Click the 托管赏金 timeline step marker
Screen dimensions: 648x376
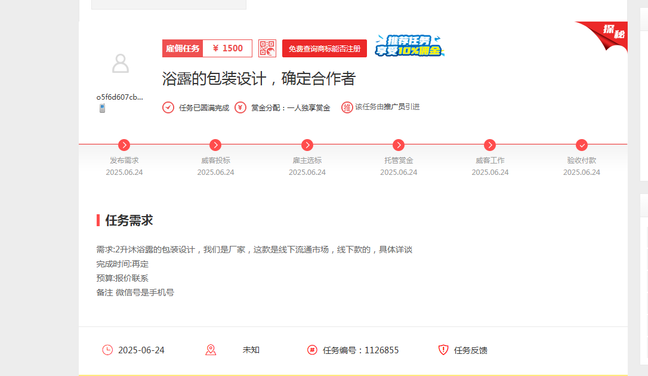click(398, 145)
